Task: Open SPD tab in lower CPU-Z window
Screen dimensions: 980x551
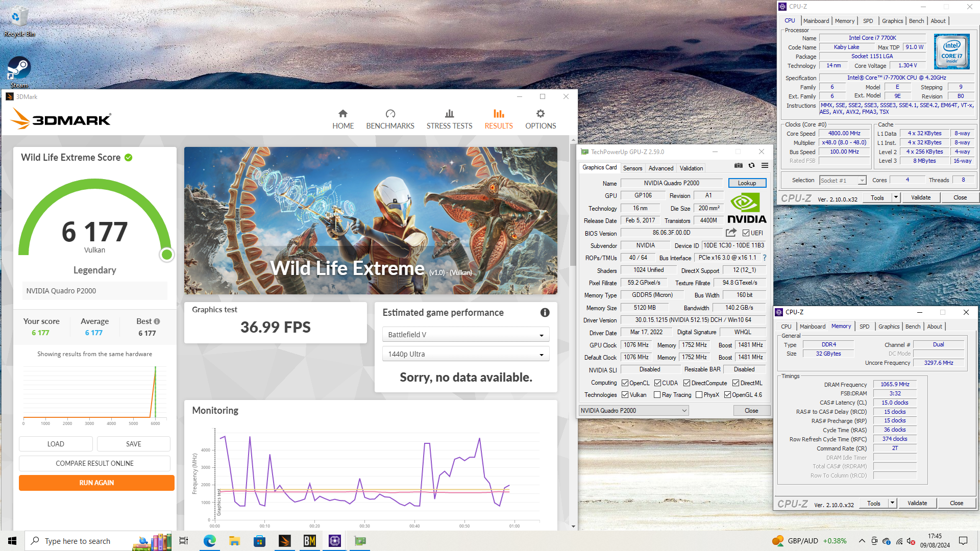Action: click(x=864, y=327)
